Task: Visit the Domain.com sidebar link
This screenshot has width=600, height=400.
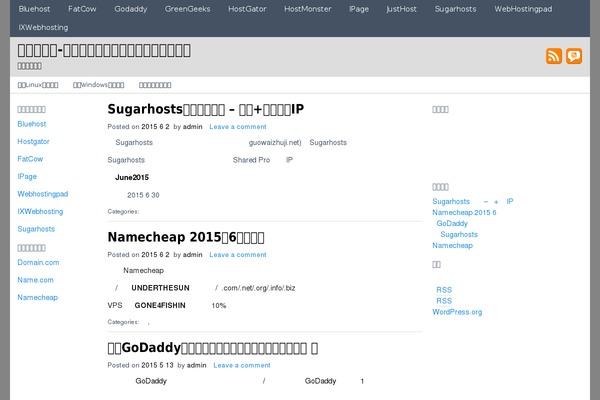Action: (38, 263)
